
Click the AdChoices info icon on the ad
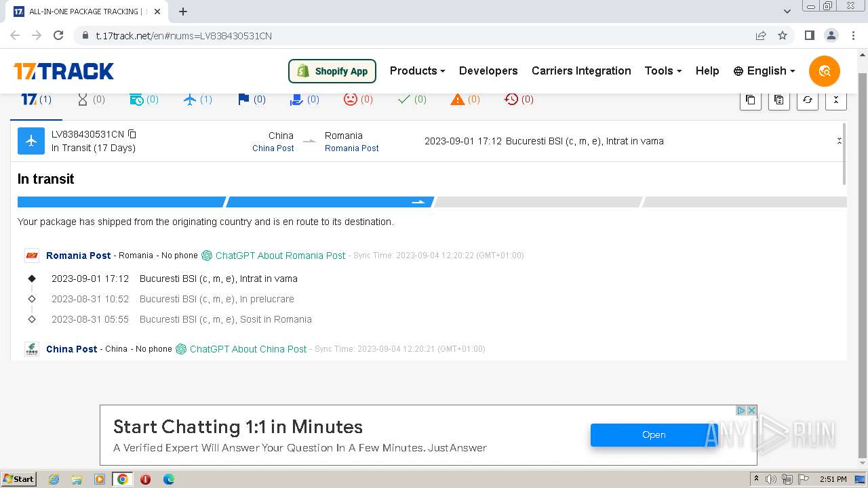pyautogui.click(x=741, y=411)
